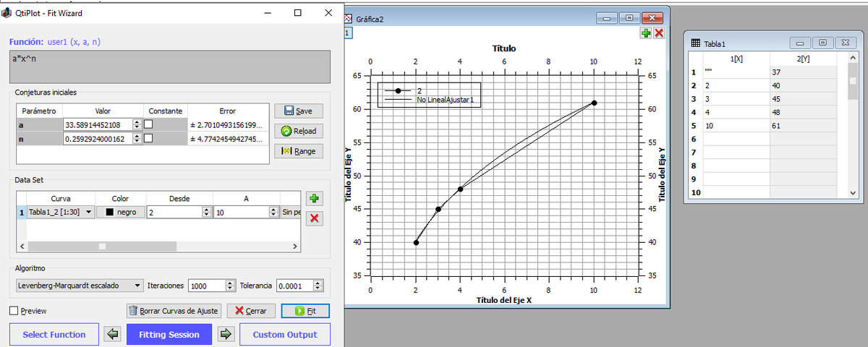This screenshot has width=868, height=347.
Task: Select row header 5 in Tabla1
Action: (x=695, y=126)
